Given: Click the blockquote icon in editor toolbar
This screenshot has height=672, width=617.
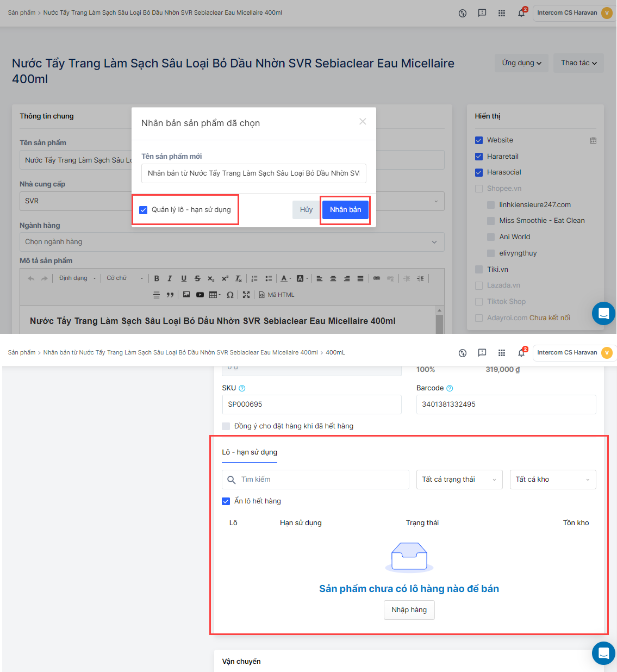Looking at the screenshot, I should coord(170,295).
